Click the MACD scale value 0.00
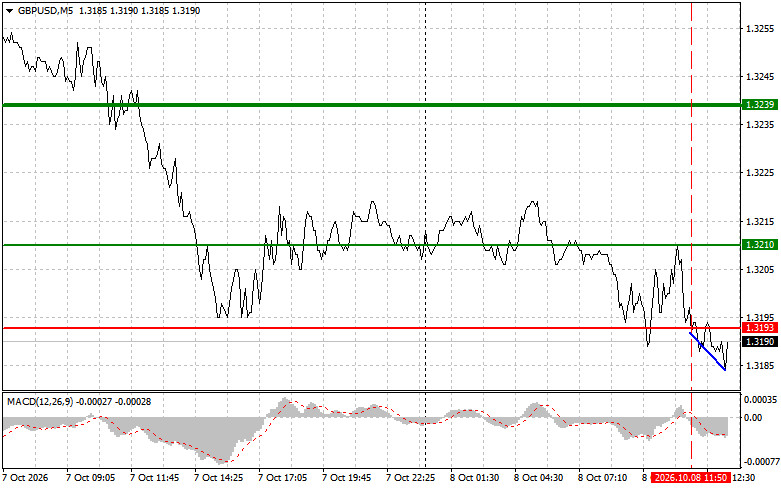 [x=753, y=417]
